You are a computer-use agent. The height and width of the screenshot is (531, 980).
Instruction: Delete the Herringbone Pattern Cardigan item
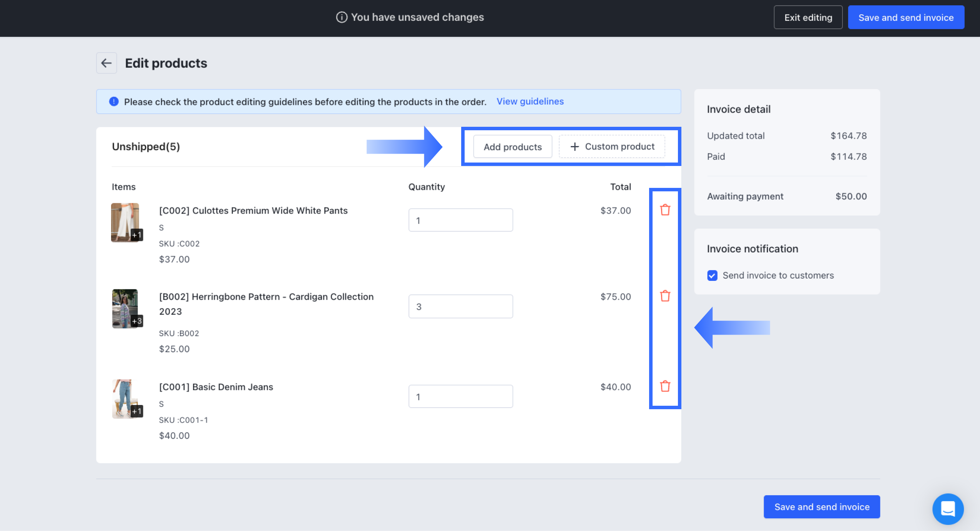[665, 296]
